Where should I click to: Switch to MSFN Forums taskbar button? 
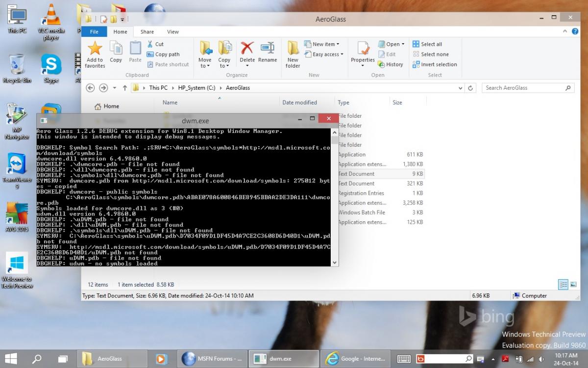[213, 359]
